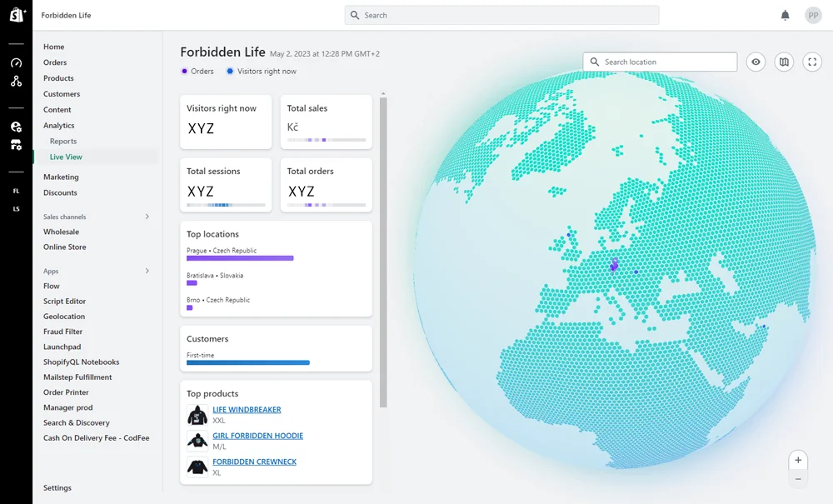Click the Forbidden Life store name in header
Screen dimensions: 833x504
pyautogui.click(x=67, y=15)
